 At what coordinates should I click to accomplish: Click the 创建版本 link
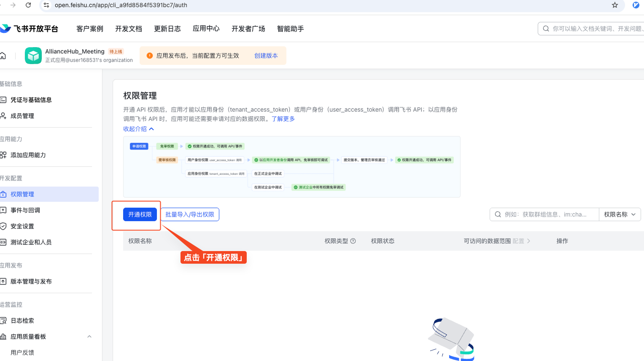tap(266, 55)
